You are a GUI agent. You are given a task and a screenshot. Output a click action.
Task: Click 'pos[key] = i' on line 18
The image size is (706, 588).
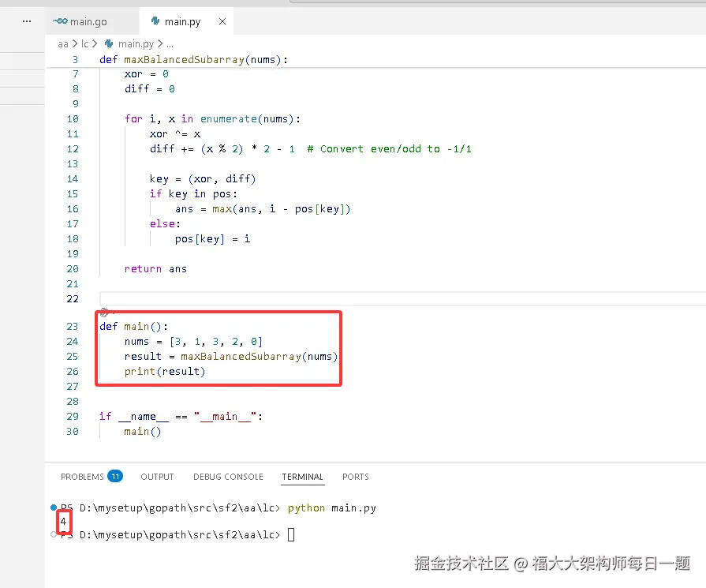[x=212, y=239]
